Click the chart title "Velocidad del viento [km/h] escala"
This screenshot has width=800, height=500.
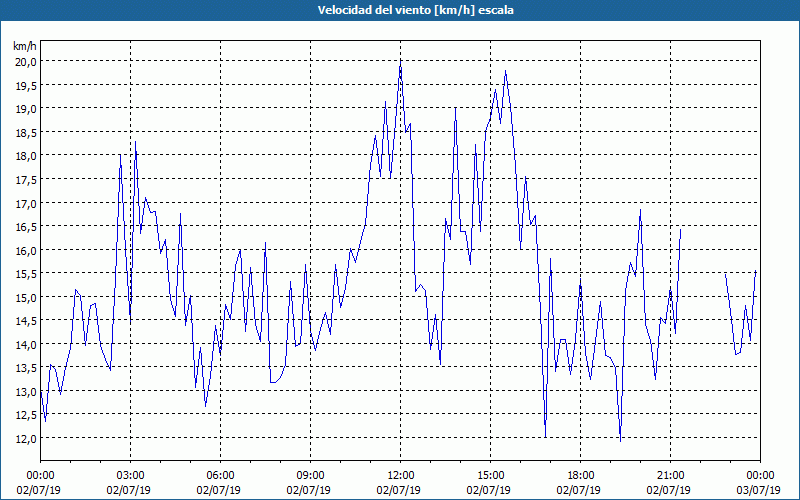[415, 10]
